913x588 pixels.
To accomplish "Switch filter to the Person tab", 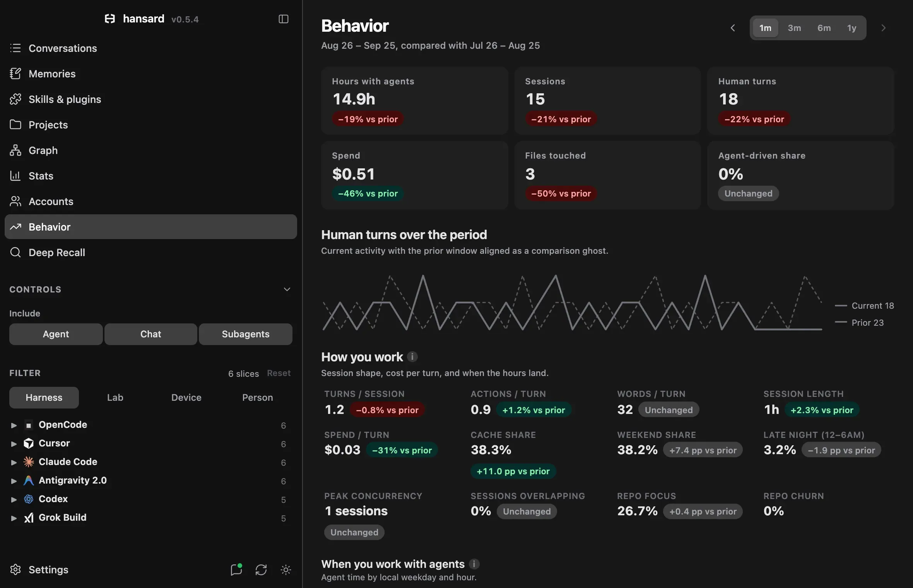I will pyautogui.click(x=258, y=397).
